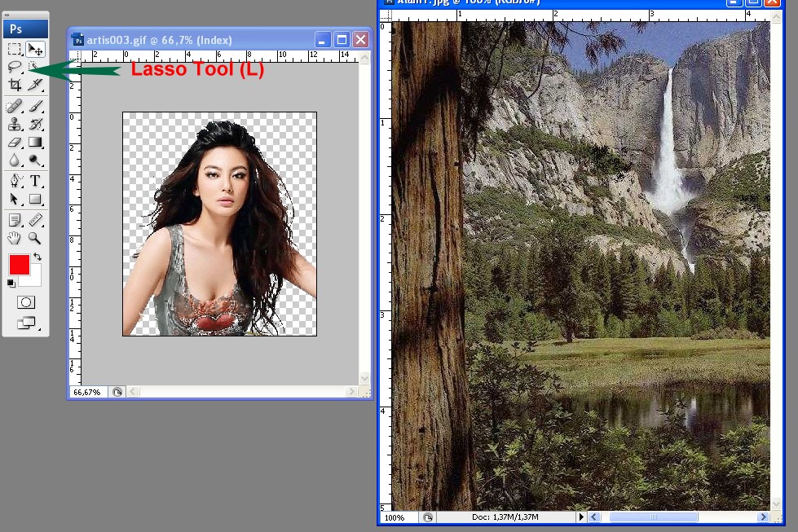This screenshot has width=798, height=532.
Task: Minimize the artis003.gif window
Action: point(323,39)
